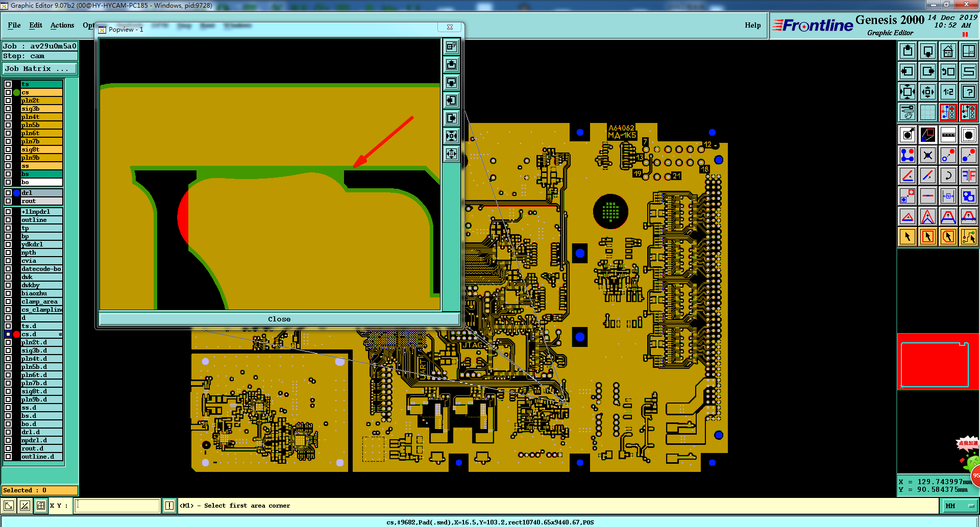This screenshot has width=980, height=527.
Task: Click the Step: cam label
Action: [x=40, y=56]
